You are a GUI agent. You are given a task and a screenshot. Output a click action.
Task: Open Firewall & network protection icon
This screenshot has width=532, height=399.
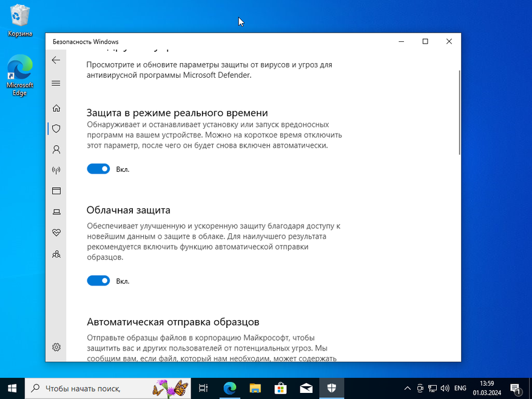tap(56, 170)
